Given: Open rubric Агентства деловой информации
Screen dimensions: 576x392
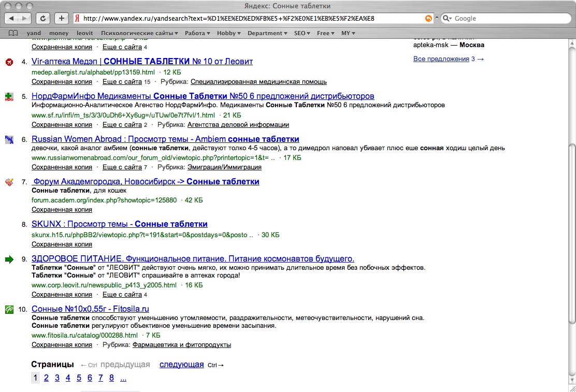Looking at the screenshot, I should pyautogui.click(x=238, y=125).
